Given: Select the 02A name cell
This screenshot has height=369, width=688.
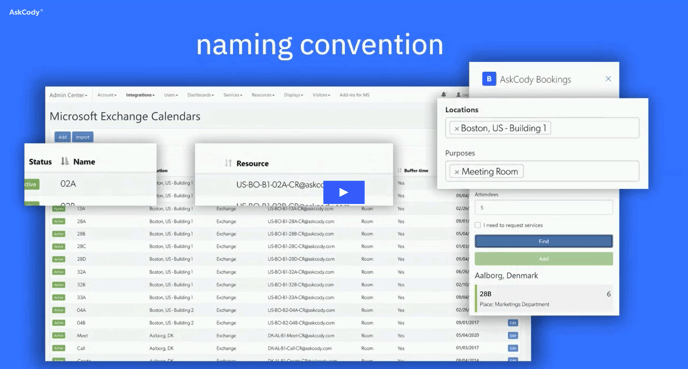Looking at the screenshot, I should [x=68, y=184].
